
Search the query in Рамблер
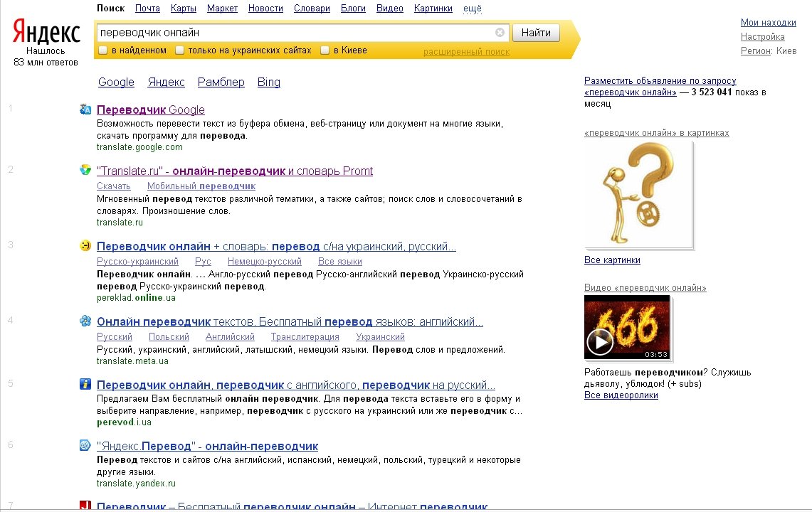(221, 82)
